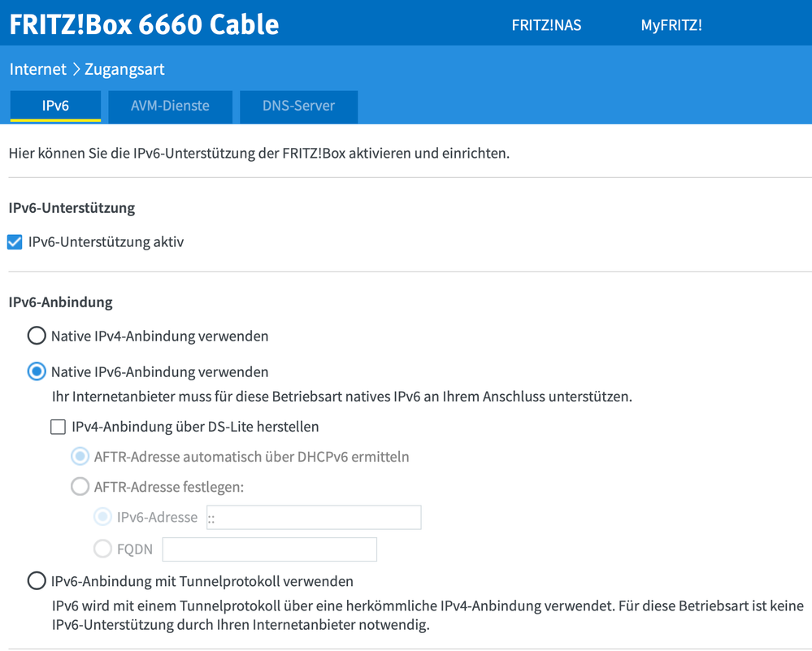Viewport: 812px width, 651px height.
Task: Click the FQDN text field
Action: pyautogui.click(x=269, y=549)
